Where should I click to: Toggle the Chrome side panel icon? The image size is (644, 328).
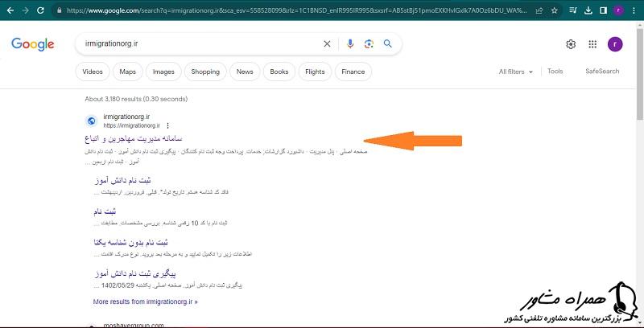pos(603,10)
